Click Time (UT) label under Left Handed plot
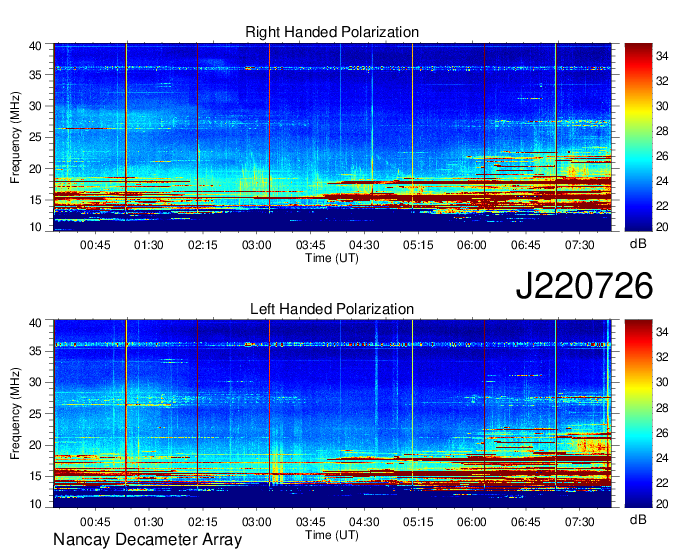 point(332,535)
